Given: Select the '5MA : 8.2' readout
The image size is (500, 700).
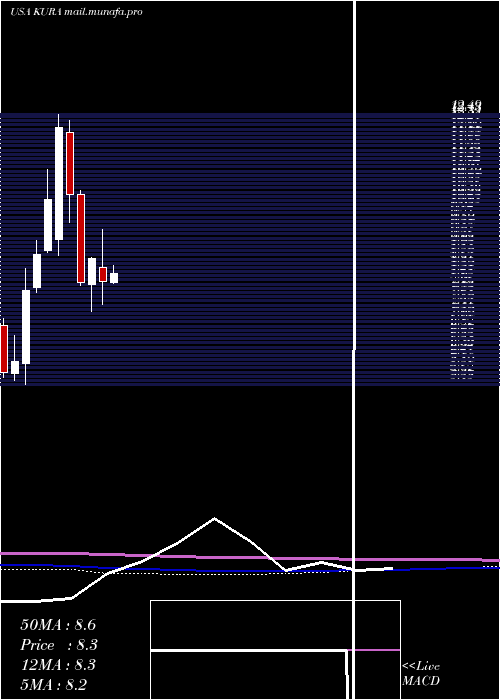Looking at the screenshot, I should click(x=54, y=685).
